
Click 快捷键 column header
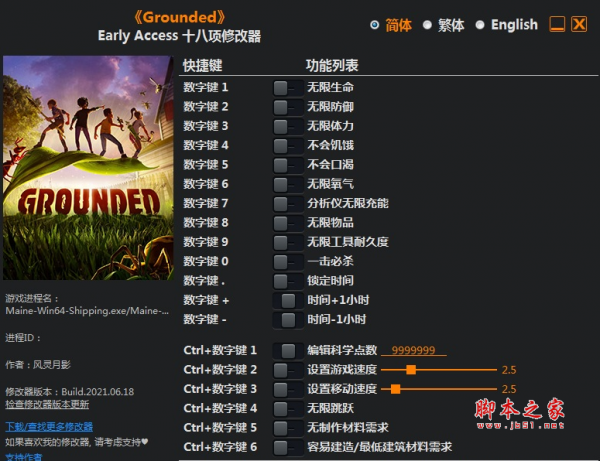click(x=202, y=65)
